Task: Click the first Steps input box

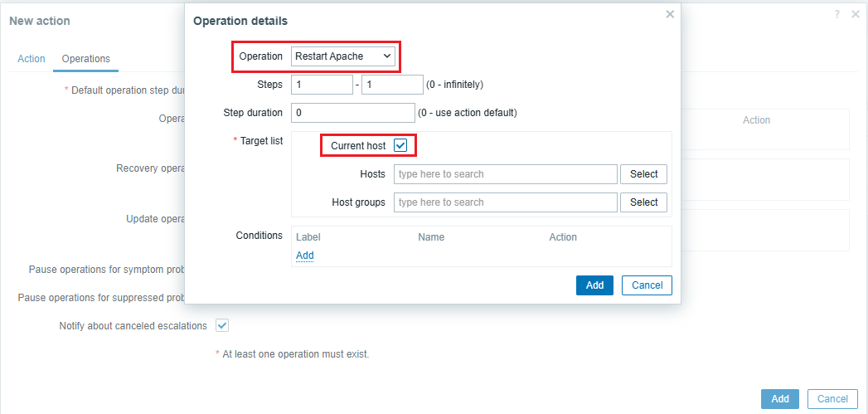Action: (322, 85)
